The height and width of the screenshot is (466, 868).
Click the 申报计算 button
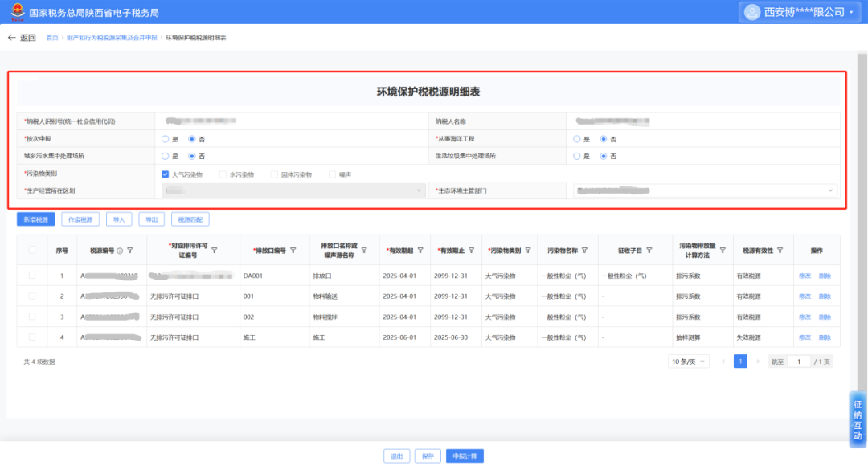point(465,456)
